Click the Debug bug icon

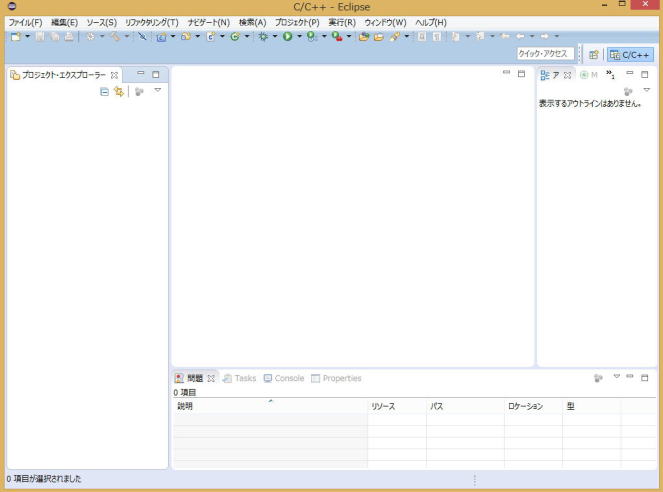tap(263, 37)
